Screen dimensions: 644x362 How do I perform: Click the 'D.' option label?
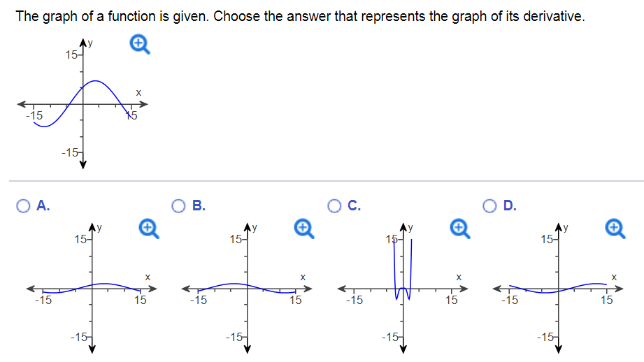tap(510, 205)
